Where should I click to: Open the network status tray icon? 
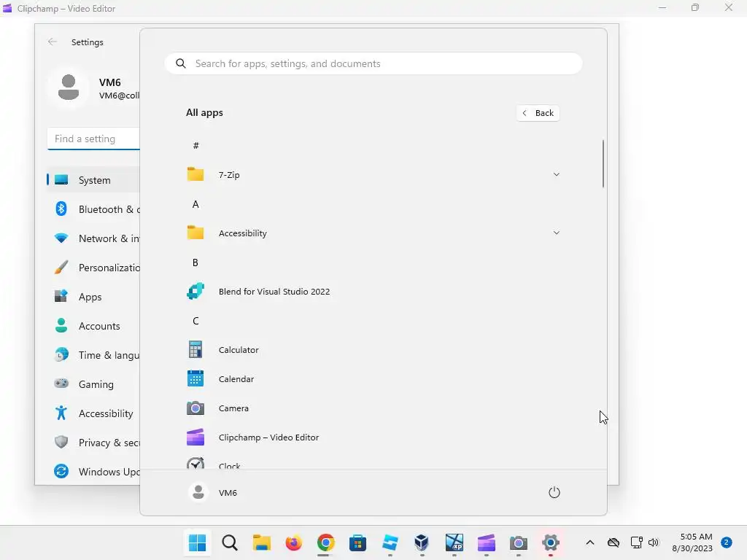(636, 542)
